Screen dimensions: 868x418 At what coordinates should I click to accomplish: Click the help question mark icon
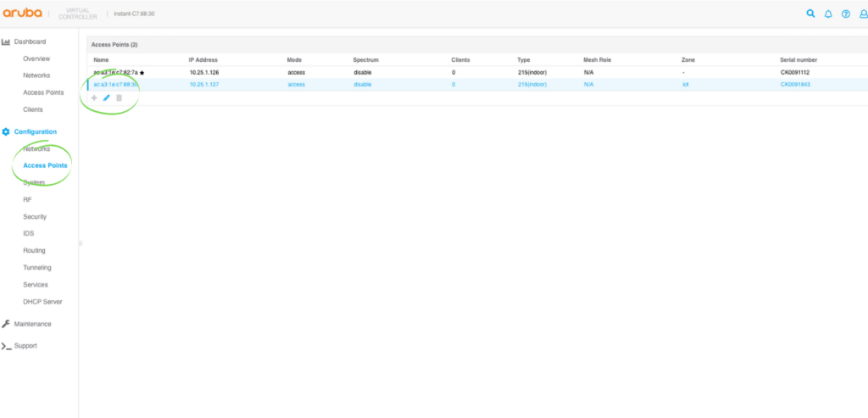coord(845,14)
